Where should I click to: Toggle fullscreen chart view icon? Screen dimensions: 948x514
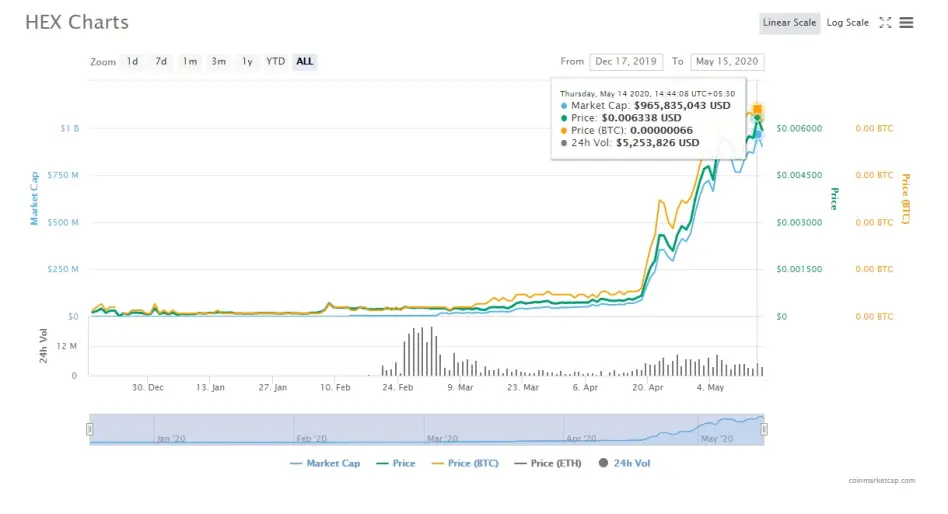pos(885,23)
